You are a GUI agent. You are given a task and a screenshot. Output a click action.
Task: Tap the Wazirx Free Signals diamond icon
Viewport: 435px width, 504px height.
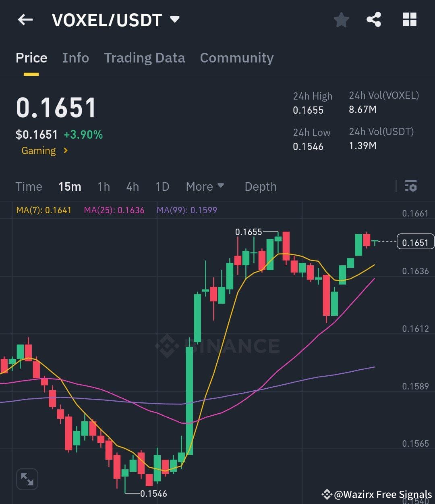[326, 494]
